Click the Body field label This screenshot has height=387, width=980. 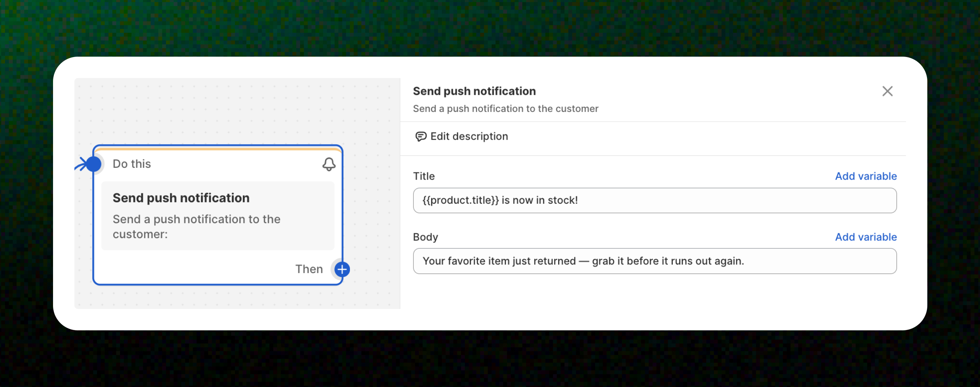(x=425, y=237)
